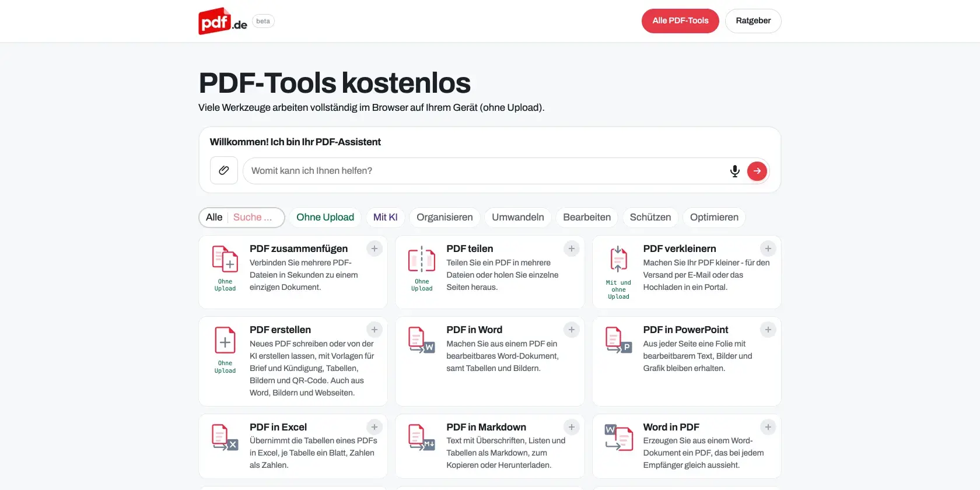Click the PDF teilen split icon
Image resolution: width=980 pixels, height=490 pixels.
tap(422, 260)
